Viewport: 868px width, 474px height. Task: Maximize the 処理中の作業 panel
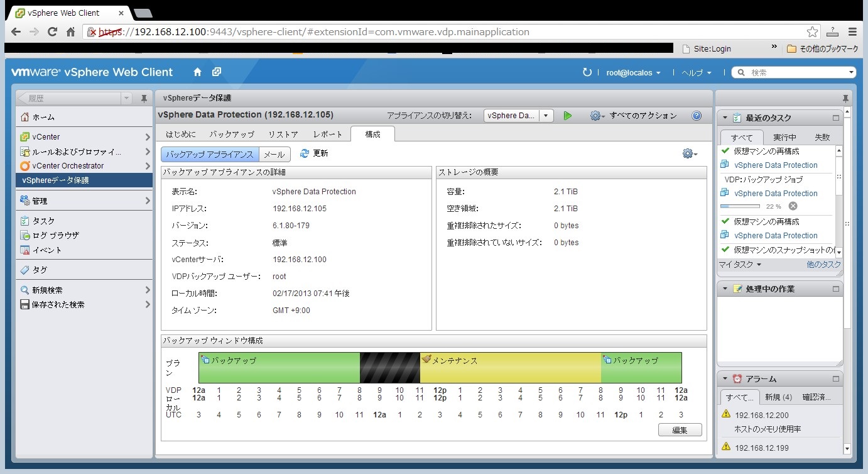836,289
